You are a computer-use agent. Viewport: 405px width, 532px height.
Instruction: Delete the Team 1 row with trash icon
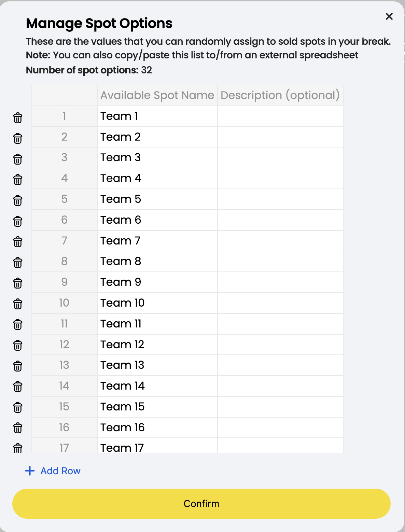pos(18,118)
